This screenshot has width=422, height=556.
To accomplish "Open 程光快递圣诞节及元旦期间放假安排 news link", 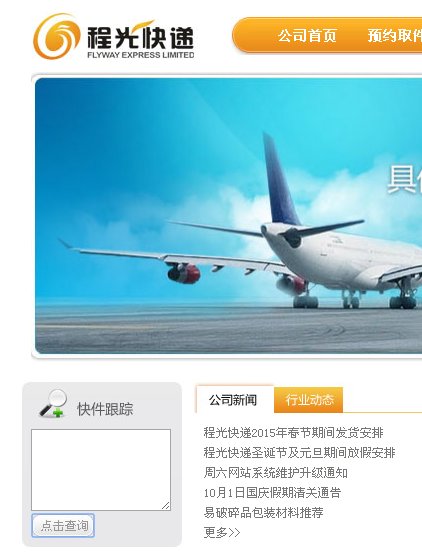I will tap(299, 452).
